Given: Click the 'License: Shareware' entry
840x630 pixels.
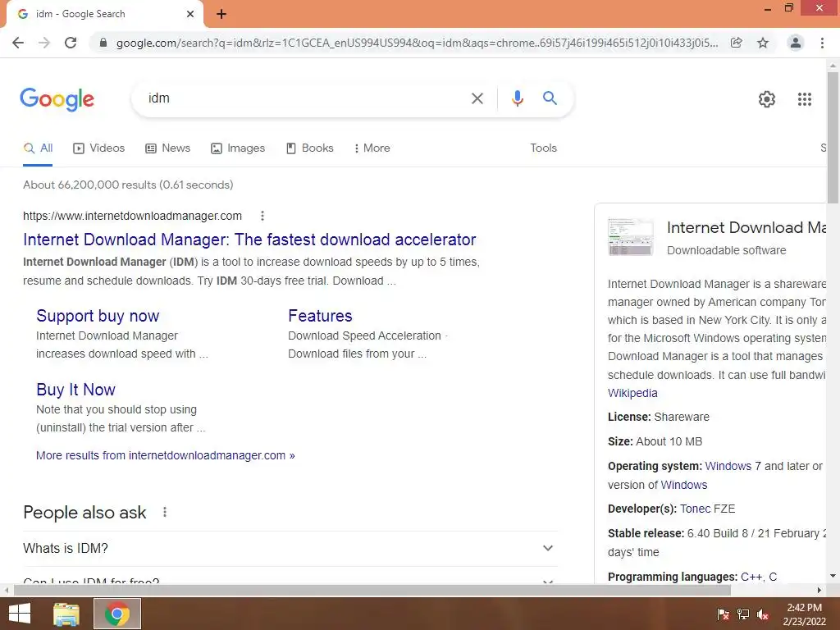Looking at the screenshot, I should [x=659, y=418].
